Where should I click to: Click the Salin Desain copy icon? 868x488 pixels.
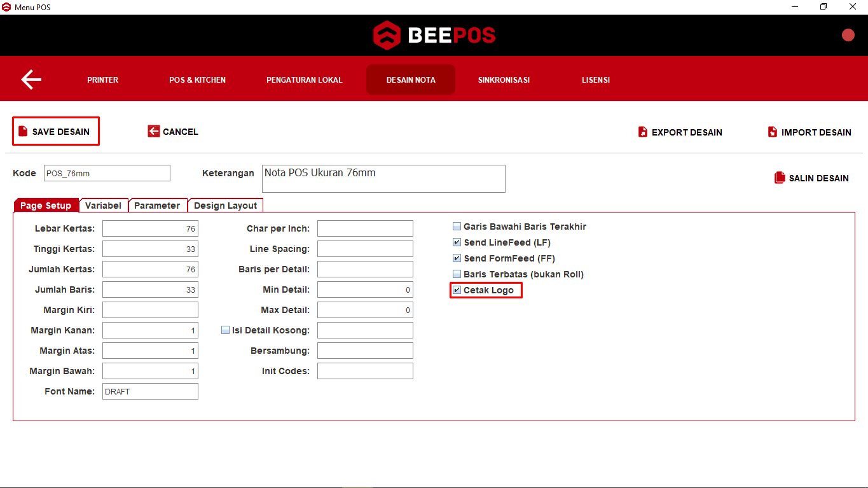pos(780,178)
